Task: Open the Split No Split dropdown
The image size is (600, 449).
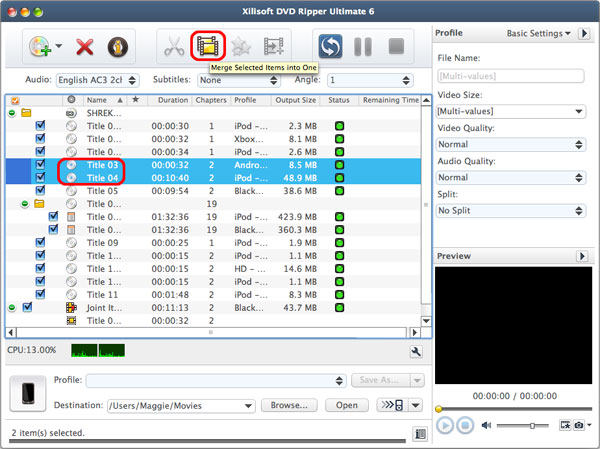Action: pyautogui.click(x=510, y=211)
